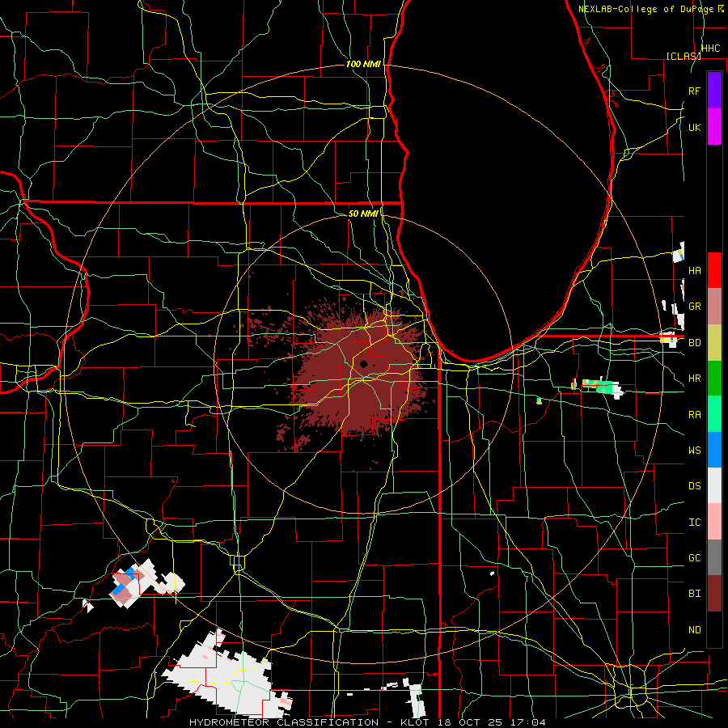Click the HYDROMETEOR CLASSIFICATION KLOT timestamp caption

pos(367,722)
